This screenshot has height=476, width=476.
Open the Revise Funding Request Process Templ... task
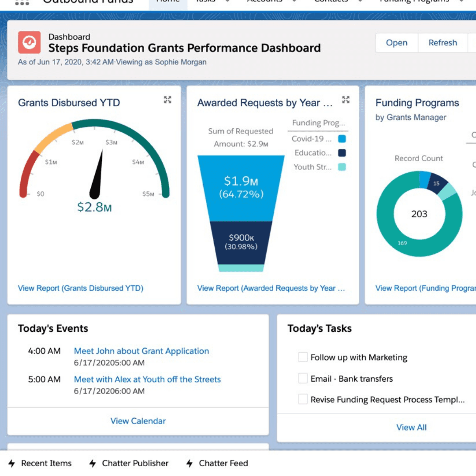[x=387, y=399]
